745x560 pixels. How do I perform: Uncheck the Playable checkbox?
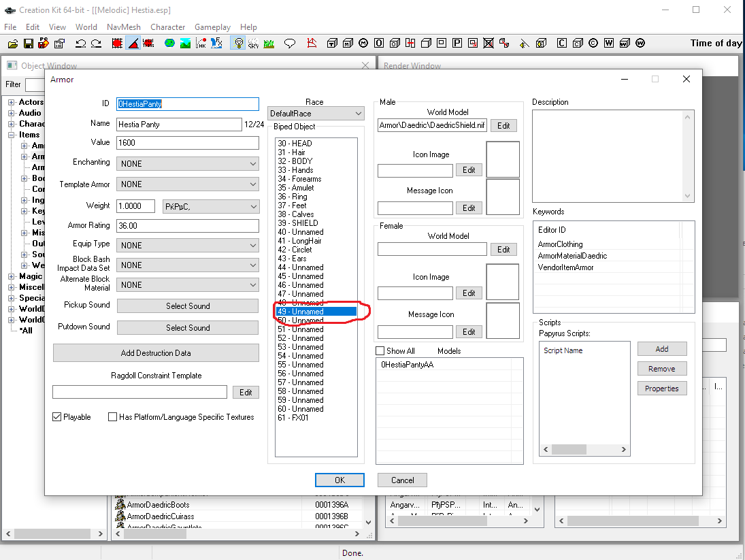point(57,417)
